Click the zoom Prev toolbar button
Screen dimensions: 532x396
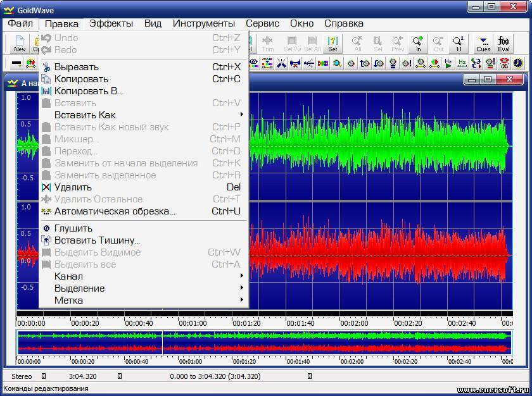(x=398, y=44)
